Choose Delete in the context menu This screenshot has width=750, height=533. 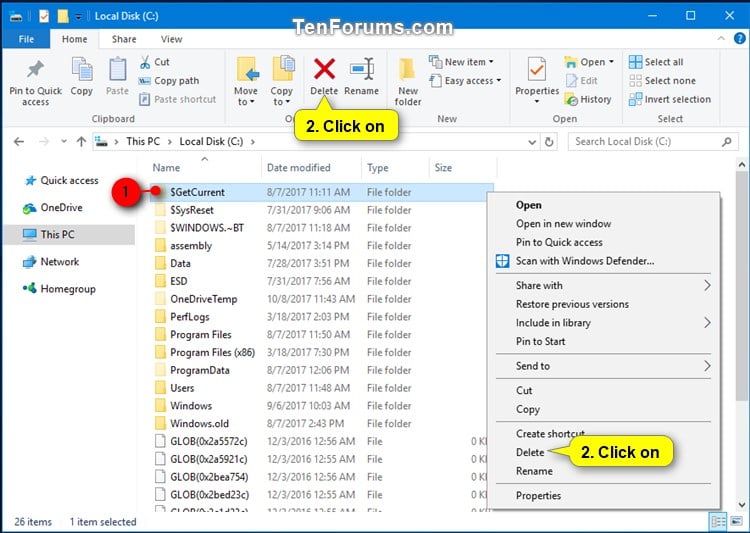pyautogui.click(x=530, y=453)
